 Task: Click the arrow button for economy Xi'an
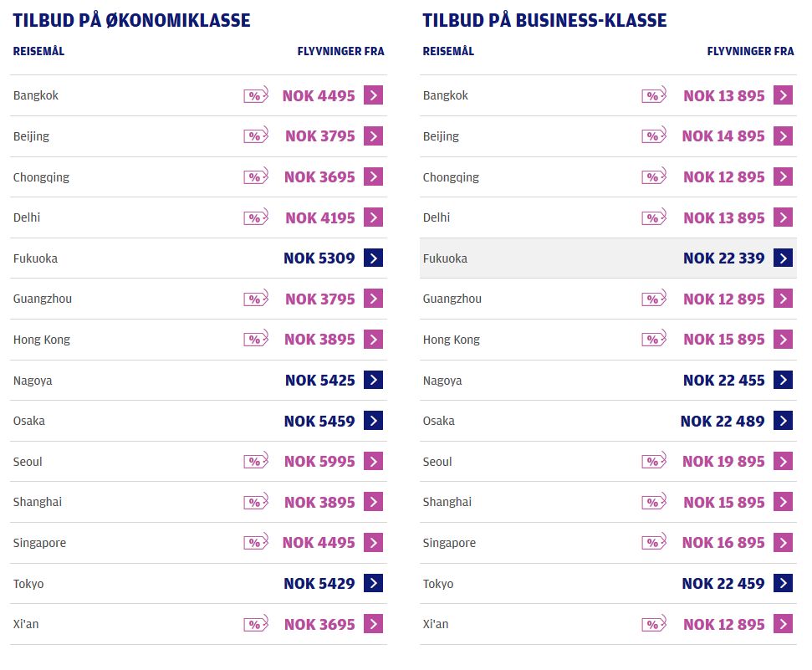coord(373,624)
